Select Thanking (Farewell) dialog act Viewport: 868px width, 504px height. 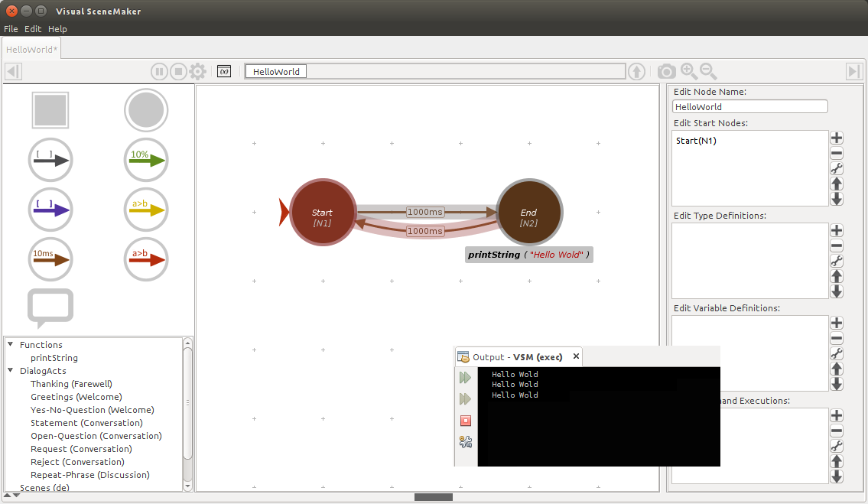(71, 384)
